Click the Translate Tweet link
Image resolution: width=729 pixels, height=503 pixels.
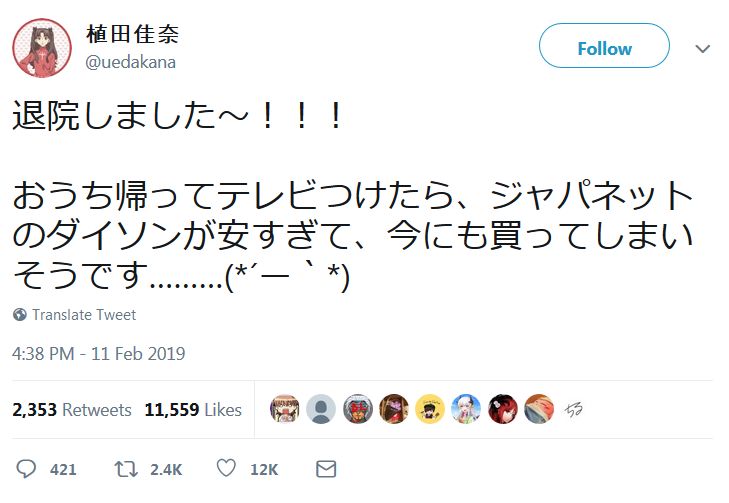84,315
